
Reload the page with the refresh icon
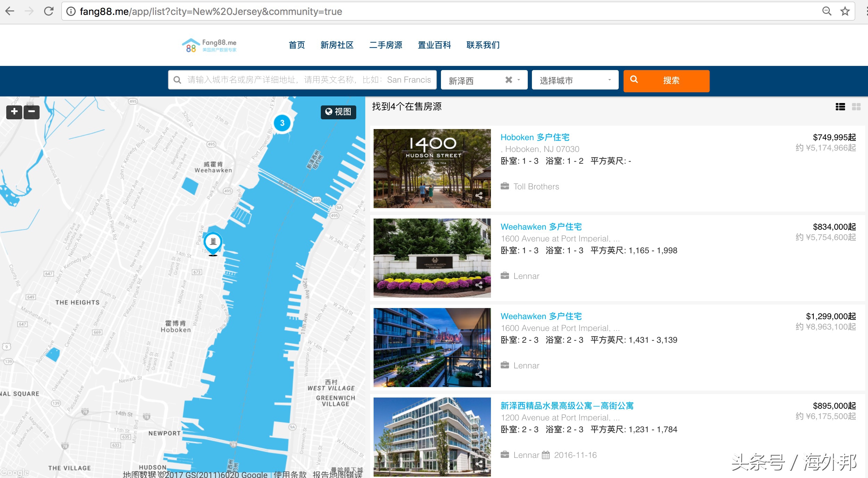[x=48, y=11]
